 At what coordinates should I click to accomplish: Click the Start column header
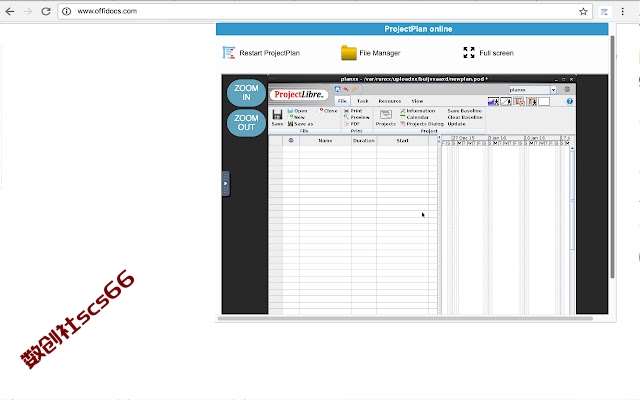coord(402,141)
